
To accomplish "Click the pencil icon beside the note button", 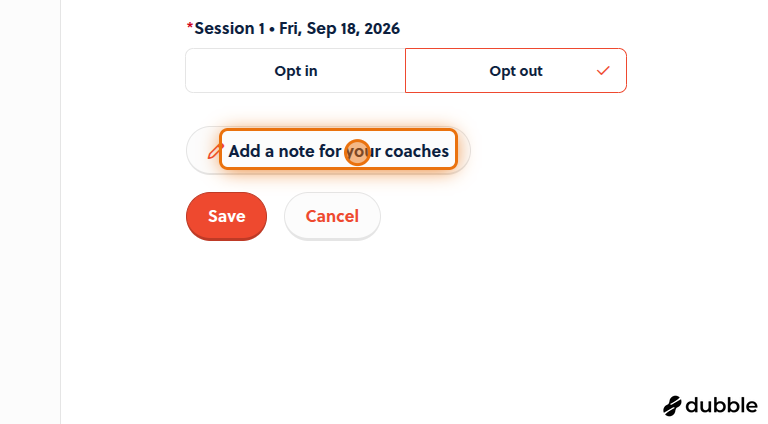I will (x=214, y=151).
